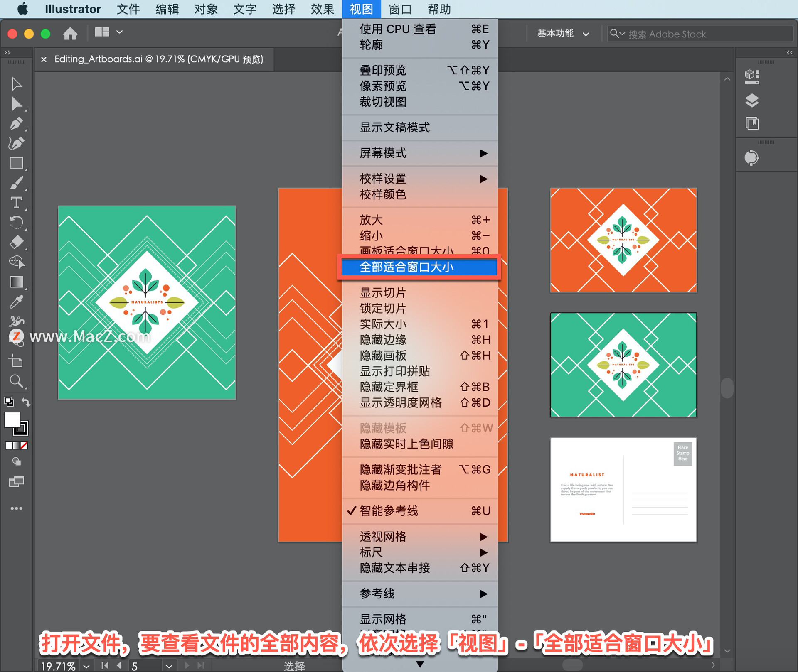Click the white fill color swatch

point(12,420)
